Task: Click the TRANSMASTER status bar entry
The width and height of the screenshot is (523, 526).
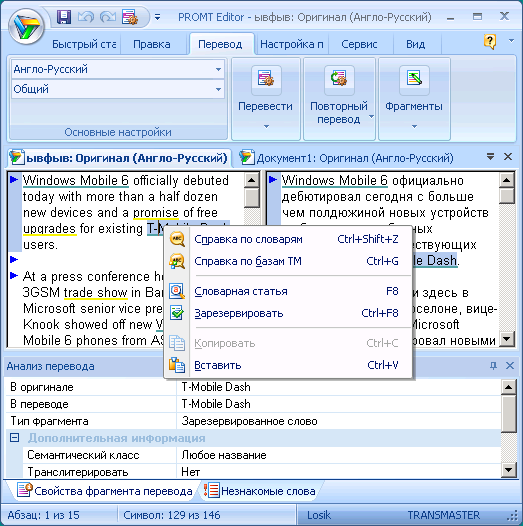Action: pos(443,515)
